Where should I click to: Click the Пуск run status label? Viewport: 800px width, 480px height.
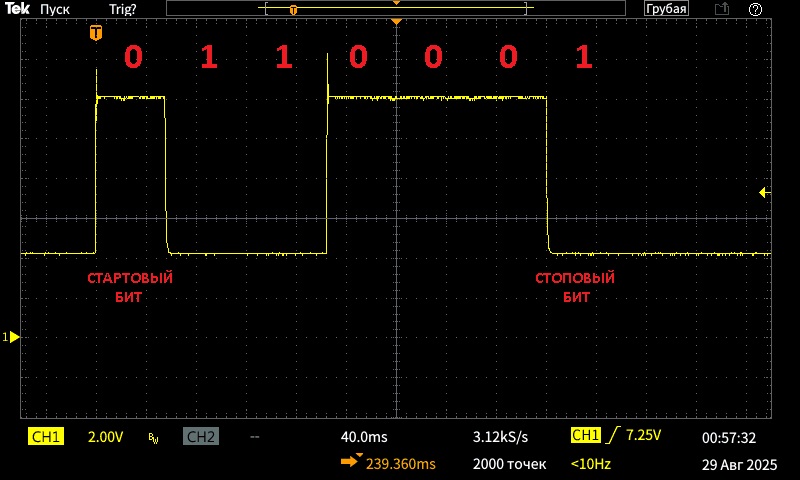(x=55, y=9)
